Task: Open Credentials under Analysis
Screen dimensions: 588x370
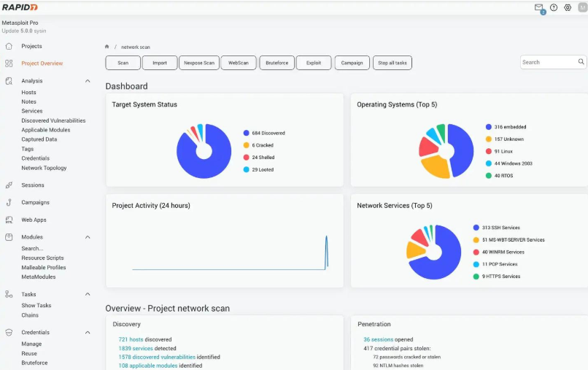Action: click(x=35, y=158)
